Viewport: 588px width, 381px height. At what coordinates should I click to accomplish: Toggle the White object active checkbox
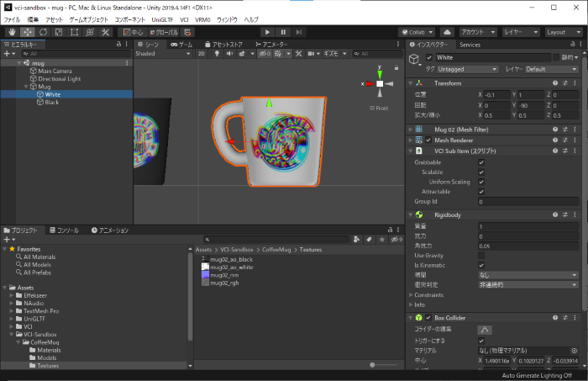[x=429, y=57]
